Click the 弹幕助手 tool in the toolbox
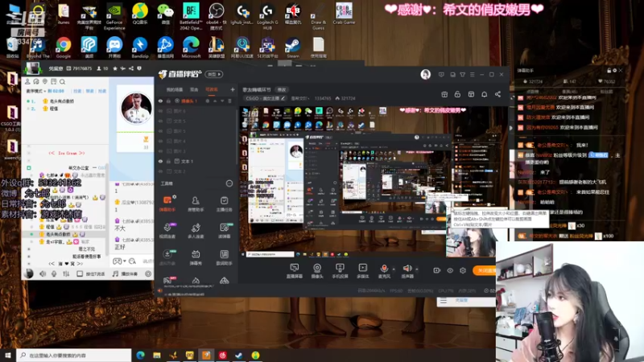 [x=167, y=204]
